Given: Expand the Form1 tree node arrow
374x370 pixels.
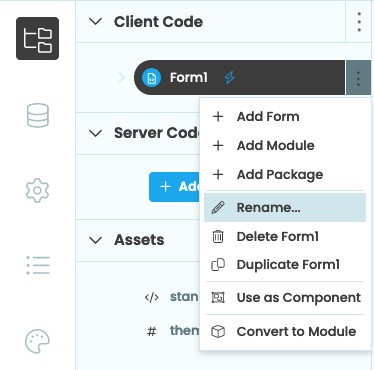Looking at the screenshot, I should click(121, 78).
